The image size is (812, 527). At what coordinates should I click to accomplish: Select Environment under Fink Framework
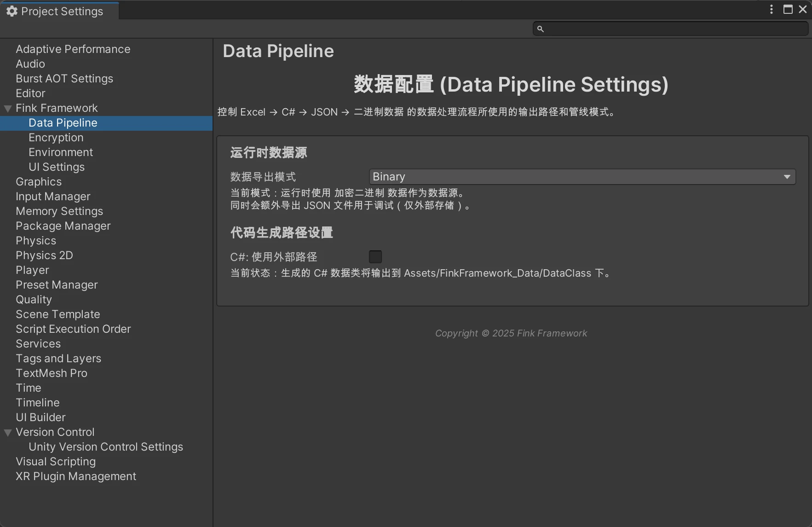coord(60,152)
